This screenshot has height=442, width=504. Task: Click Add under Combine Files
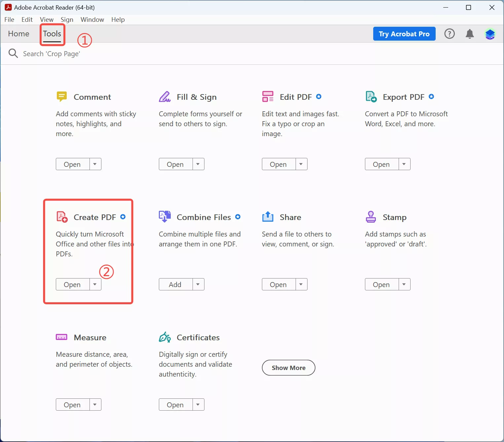(175, 284)
